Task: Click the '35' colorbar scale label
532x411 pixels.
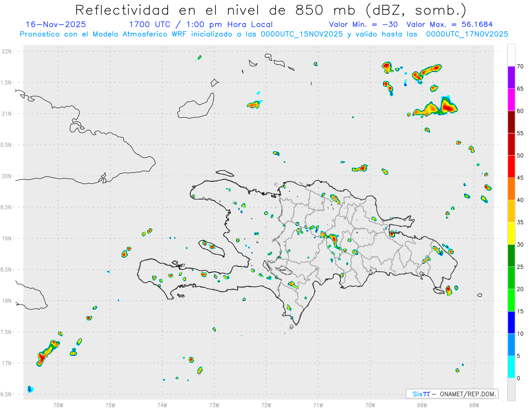Action: (x=521, y=222)
